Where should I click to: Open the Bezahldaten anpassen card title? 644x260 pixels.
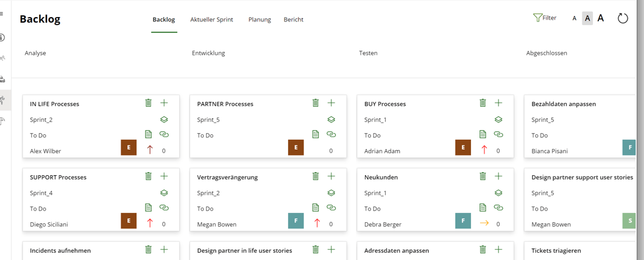pos(564,104)
